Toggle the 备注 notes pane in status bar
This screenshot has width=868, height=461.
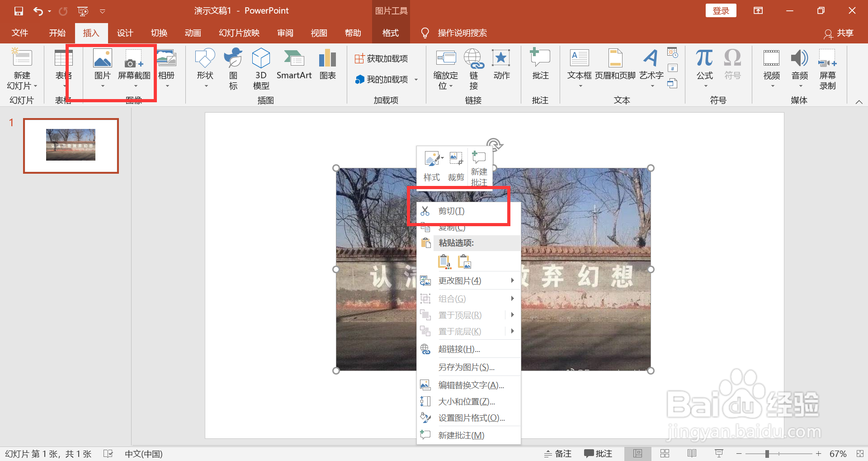558,454
